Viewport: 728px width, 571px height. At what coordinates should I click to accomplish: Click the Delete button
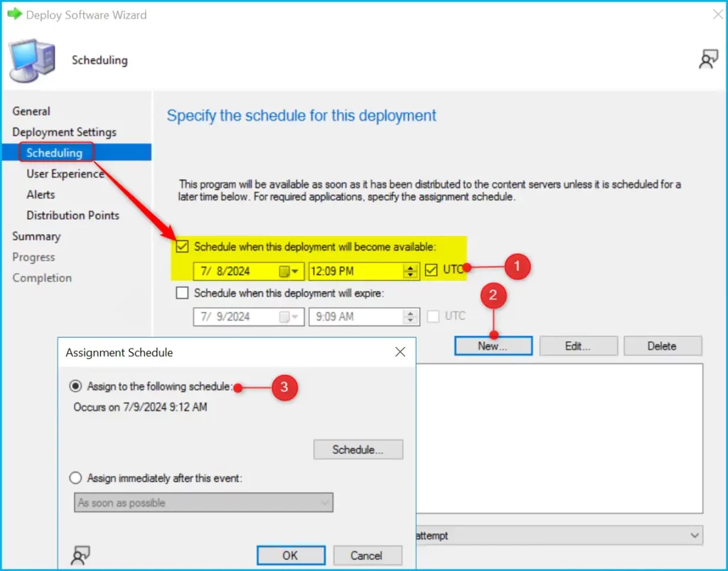tap(663, 346)
